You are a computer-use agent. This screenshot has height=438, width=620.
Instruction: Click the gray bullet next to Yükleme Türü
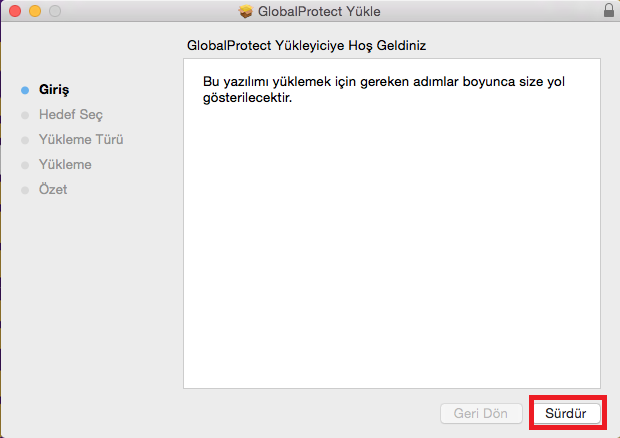pyautogui.click(x=25, y=140)
